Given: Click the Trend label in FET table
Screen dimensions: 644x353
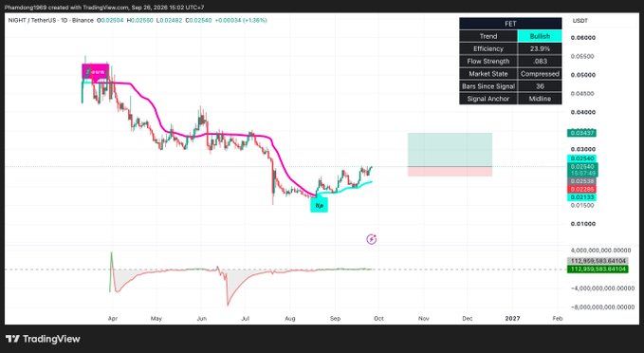Looking at the screenshot, I should point(488,36).
